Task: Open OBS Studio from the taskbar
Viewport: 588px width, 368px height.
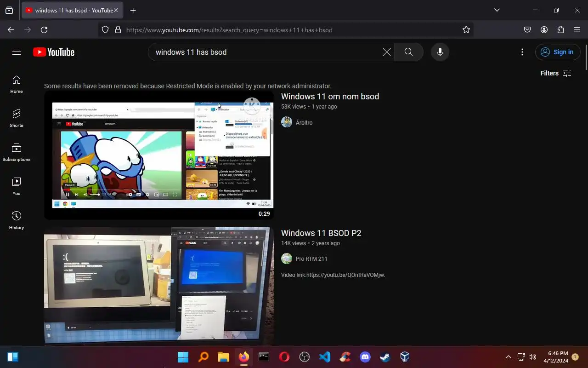Action: pyautogui.click(x=305, y=356)
